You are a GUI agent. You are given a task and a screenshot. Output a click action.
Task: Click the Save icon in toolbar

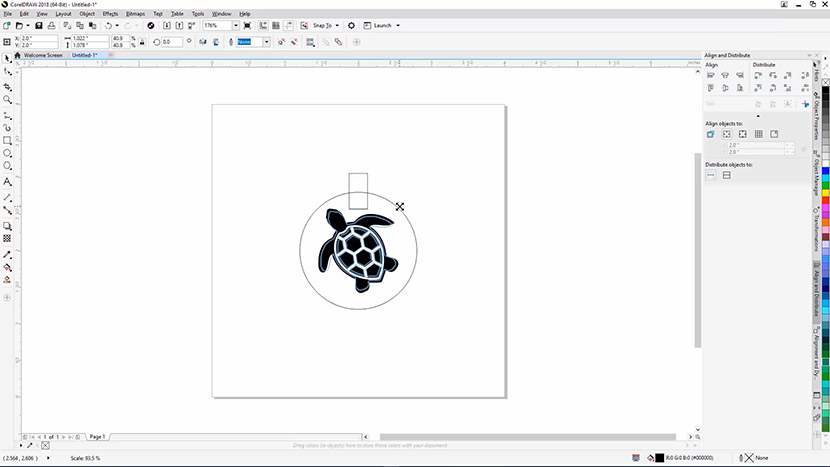coord(38,25)
